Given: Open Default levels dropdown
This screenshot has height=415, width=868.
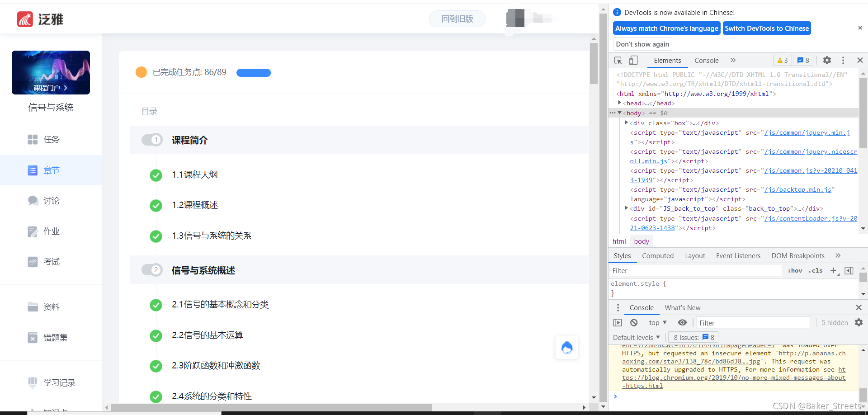Looking at the screenshot, I should [x=636, y=337].
